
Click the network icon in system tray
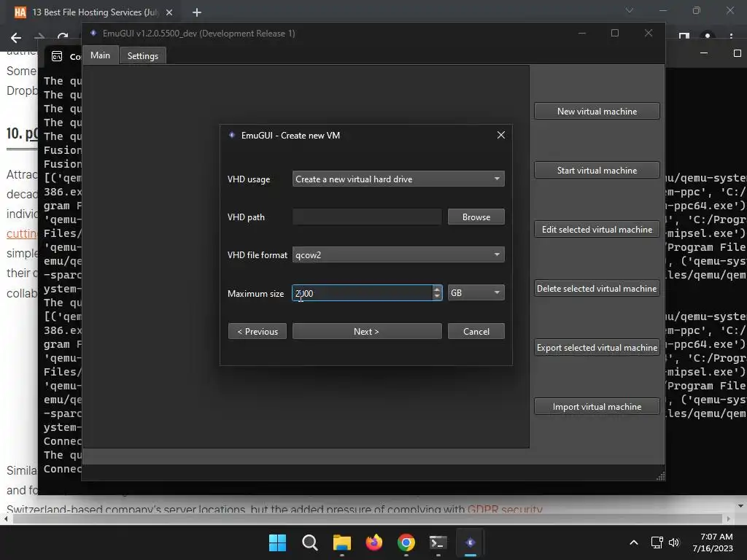click(657, 542)
